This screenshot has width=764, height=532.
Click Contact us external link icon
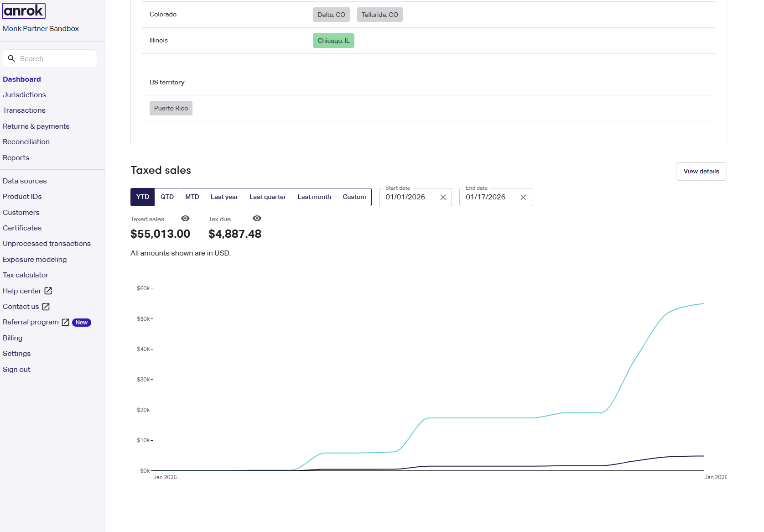point(46,307)
